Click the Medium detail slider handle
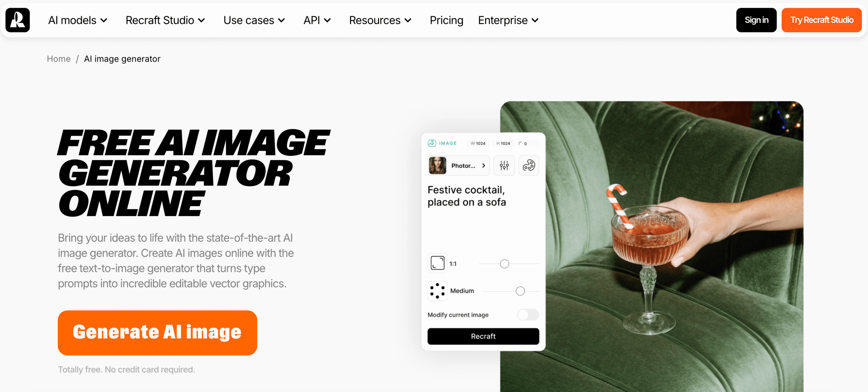The image size is (868, 392). click(x=520, y=291)
